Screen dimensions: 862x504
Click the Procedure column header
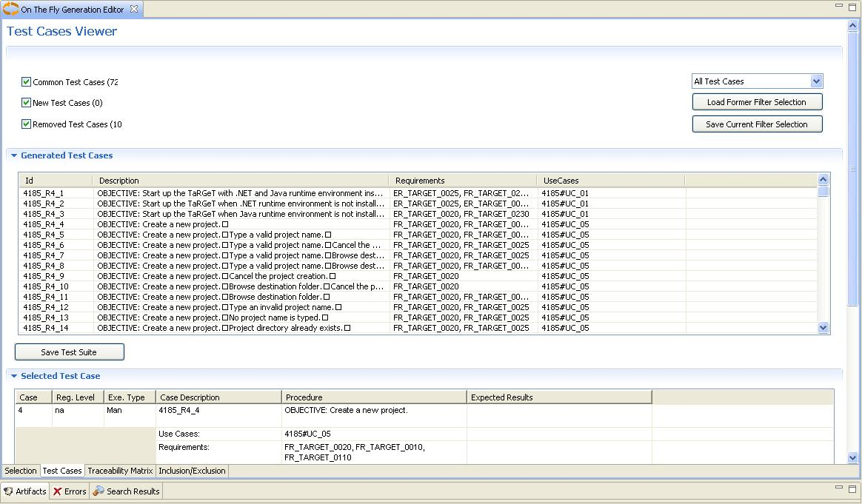pos(375,397)
